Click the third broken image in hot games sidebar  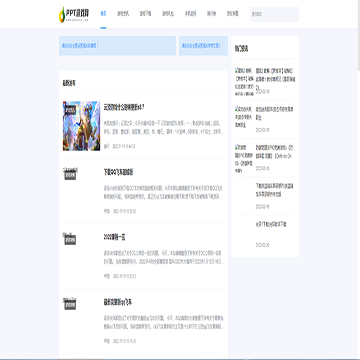pos(244,159)
